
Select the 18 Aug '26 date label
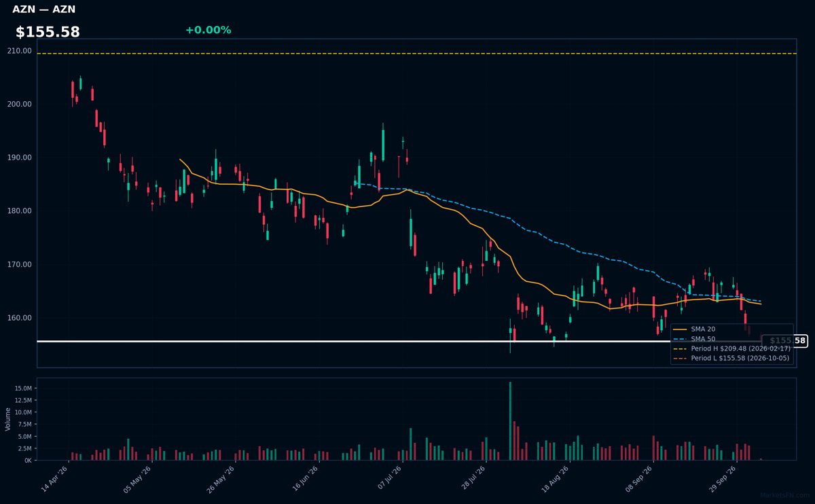[555, 480]
